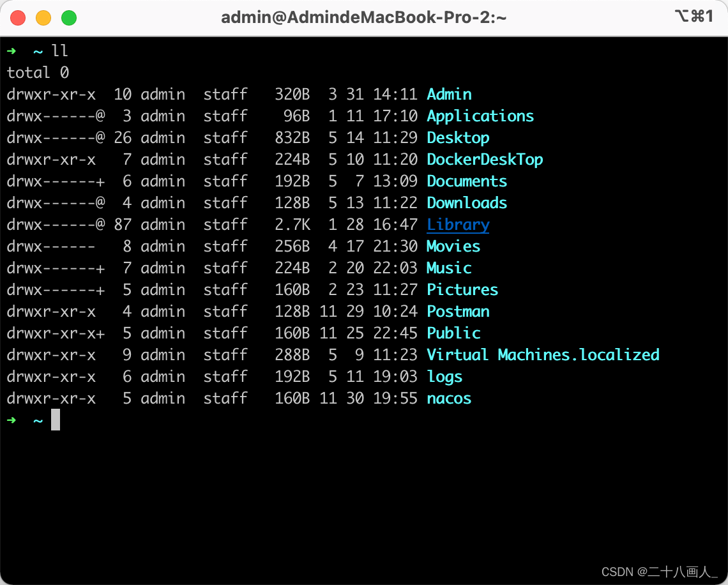Click the Downloads directory name

(x=467, y=203)
